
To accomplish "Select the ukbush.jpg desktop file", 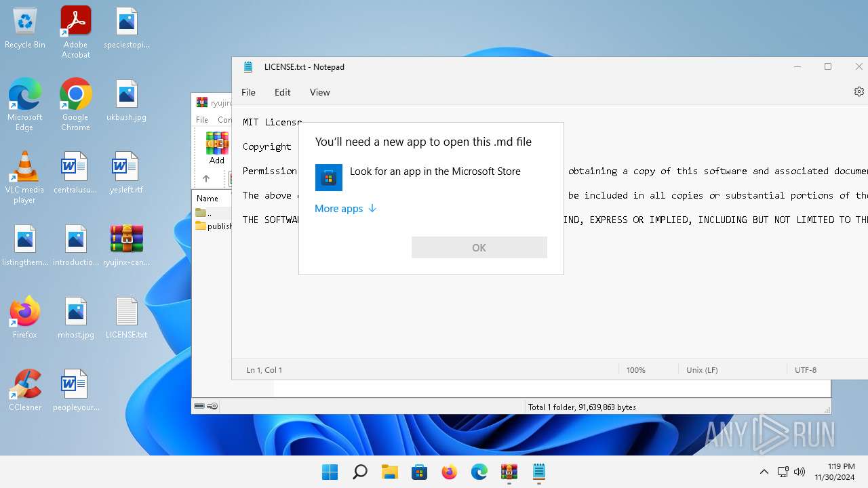I will tap(127, 100).
